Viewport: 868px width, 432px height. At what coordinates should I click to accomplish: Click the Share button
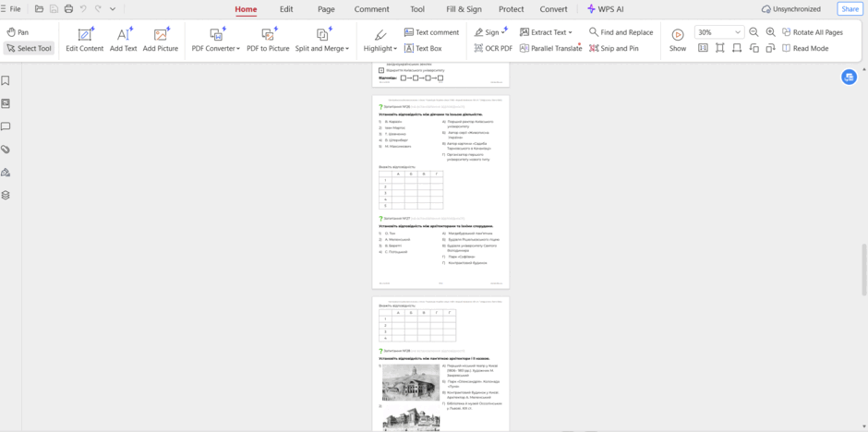tap(850, 9)
